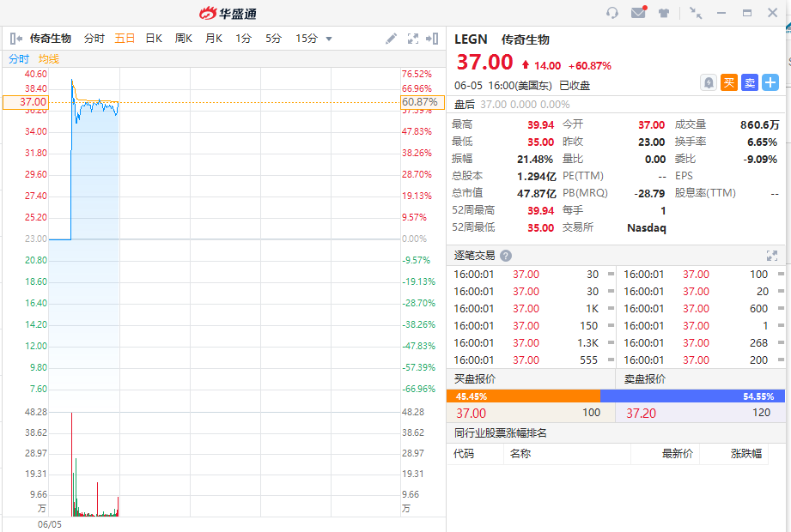791x532 pixels.
Task: Expand the 逐笔交易 trades panel
Action: [771, 256]
